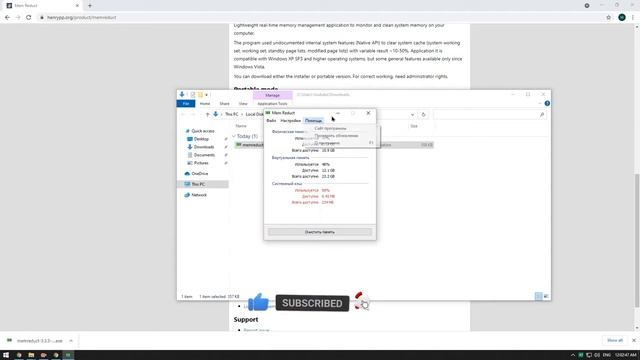Screen dimensions: 640x360
Task: Open File Explorer from the taskbar
Action: click(31, 355)
